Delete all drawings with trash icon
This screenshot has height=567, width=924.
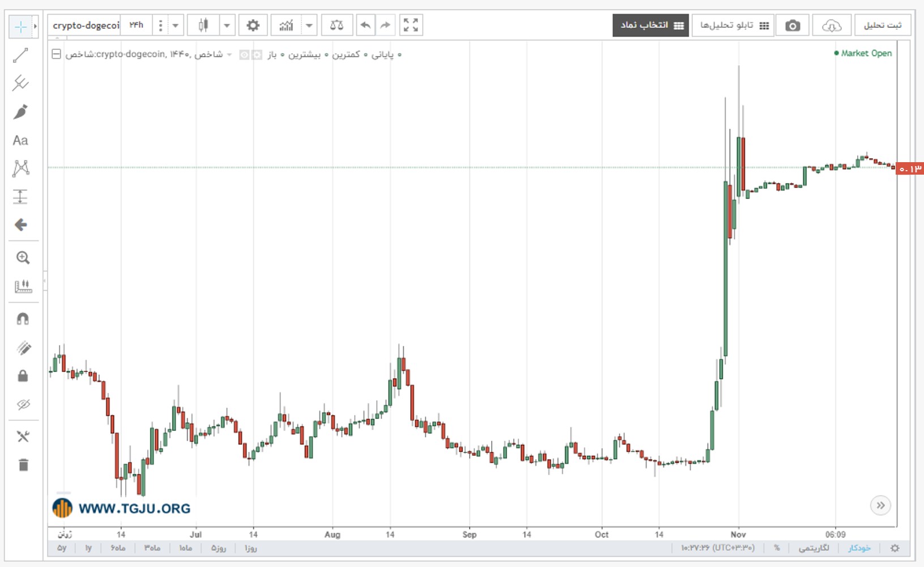23,466
